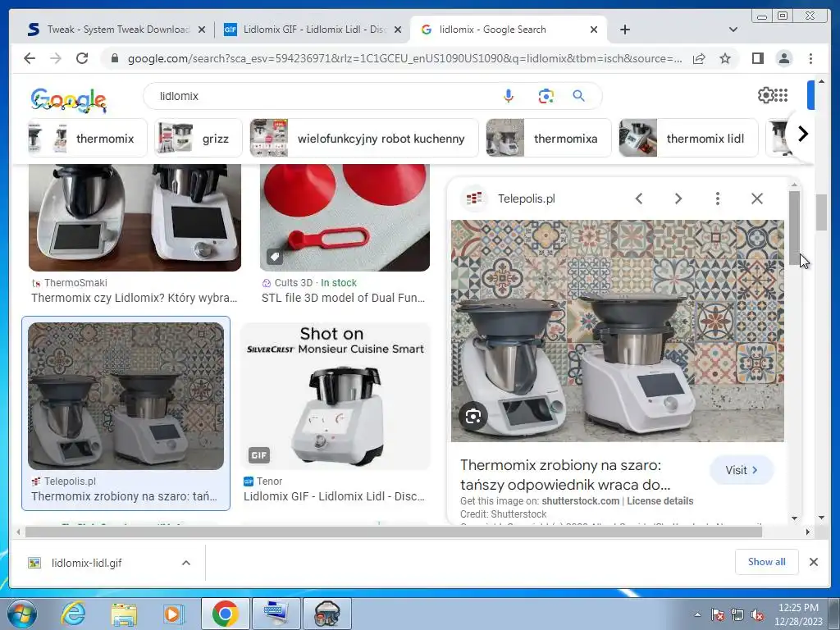Select the thermomix lidl chip

pos(688,138)
